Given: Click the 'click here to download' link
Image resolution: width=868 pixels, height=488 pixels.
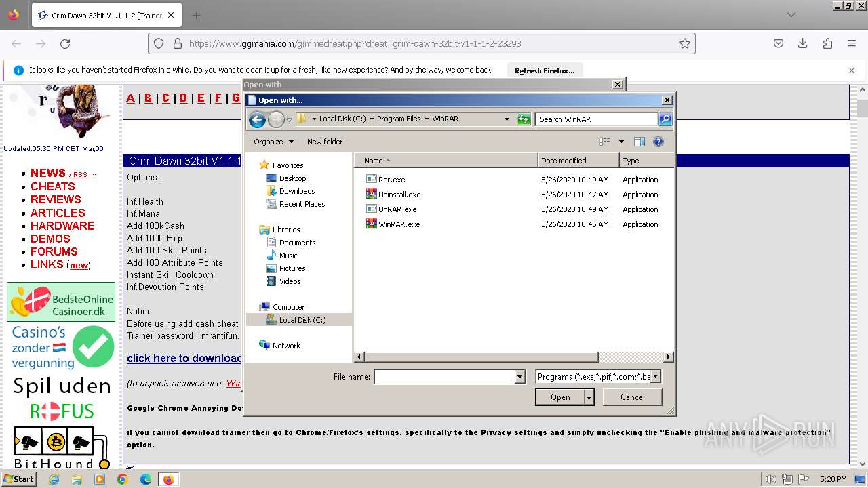Looking at the screenshot, I should click(184, 358).
